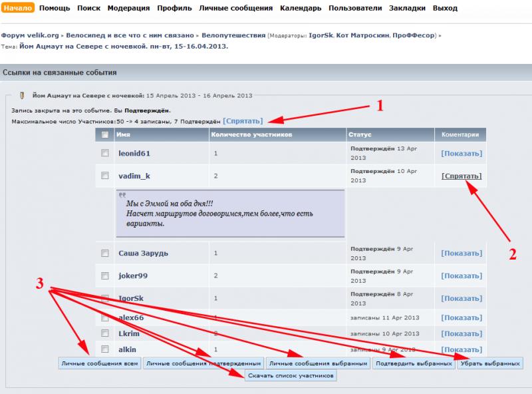Go to Личные сообщения in top menu
This screenshot has width=532, height=394.
(x=235, y=9)
